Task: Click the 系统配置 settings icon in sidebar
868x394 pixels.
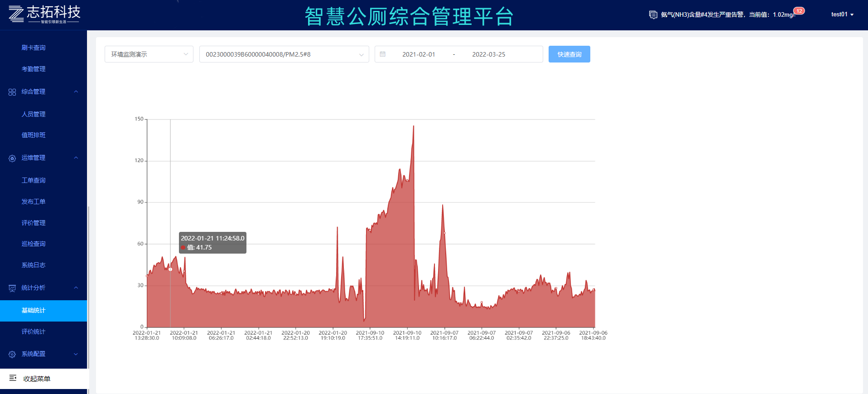Action: click(12, 354)
